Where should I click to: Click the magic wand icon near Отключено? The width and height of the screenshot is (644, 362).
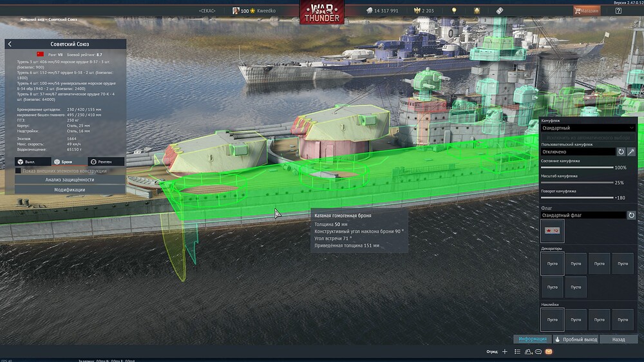point(631,151)
